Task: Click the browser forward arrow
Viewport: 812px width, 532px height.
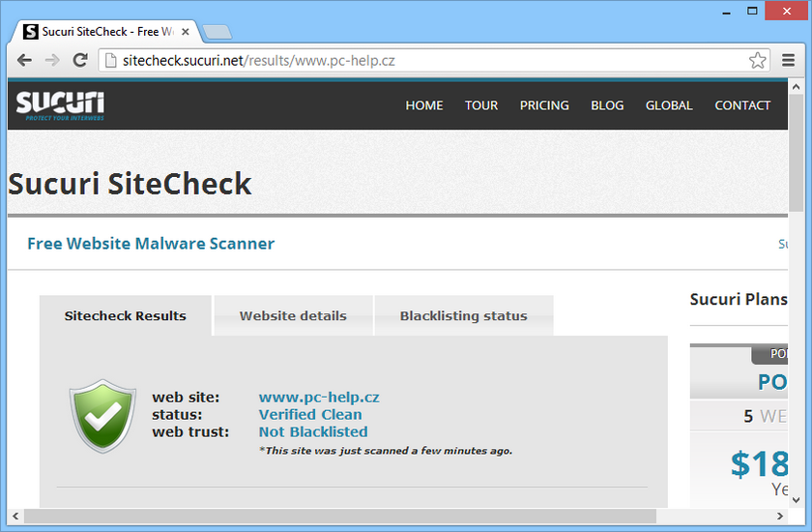Action: [52, 61]
